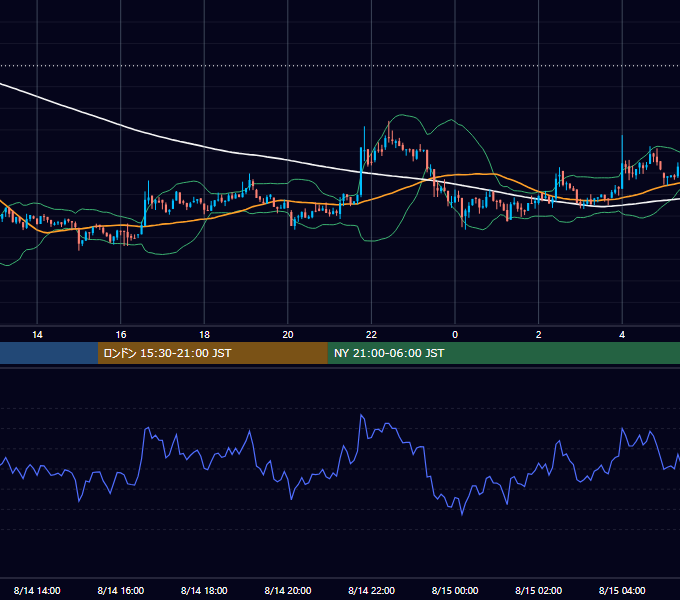Click the 8/14 20:00 time label
The height and width of the screenshot is (600, 680).
click(x=288, y=590)
